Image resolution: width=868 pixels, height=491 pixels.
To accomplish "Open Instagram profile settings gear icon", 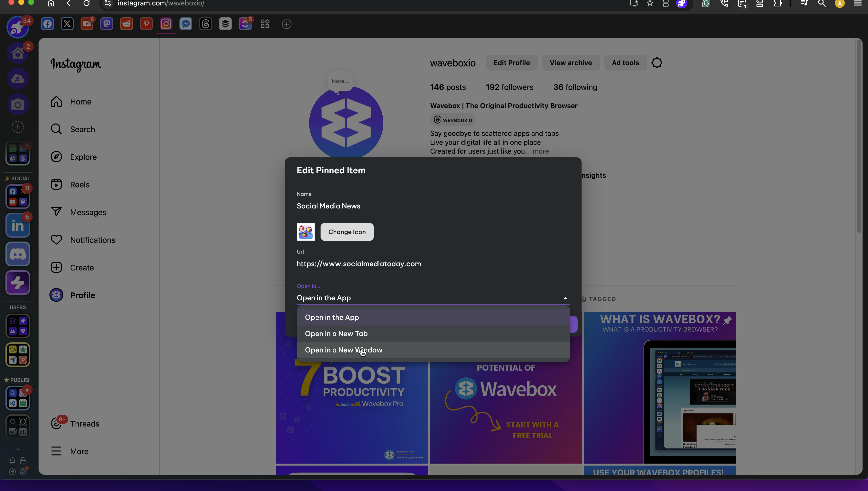I will pos(656,63).
